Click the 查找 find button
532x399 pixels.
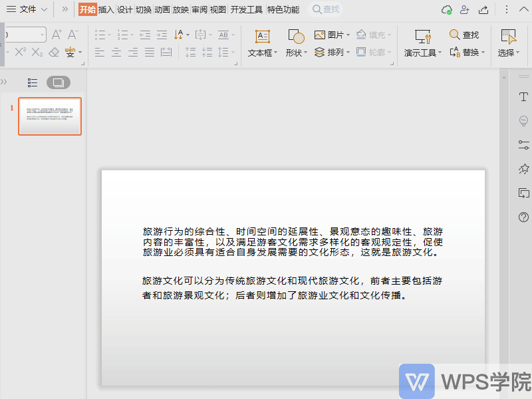[464, 35]
